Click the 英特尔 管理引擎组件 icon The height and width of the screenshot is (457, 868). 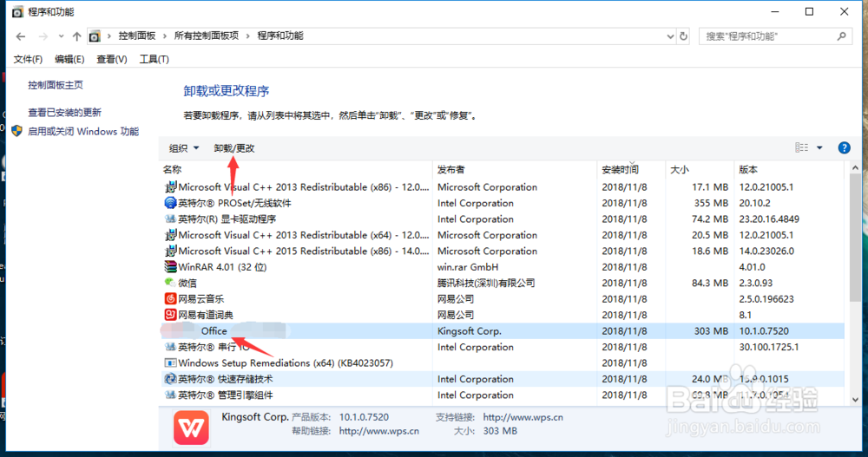coord(170,395)
